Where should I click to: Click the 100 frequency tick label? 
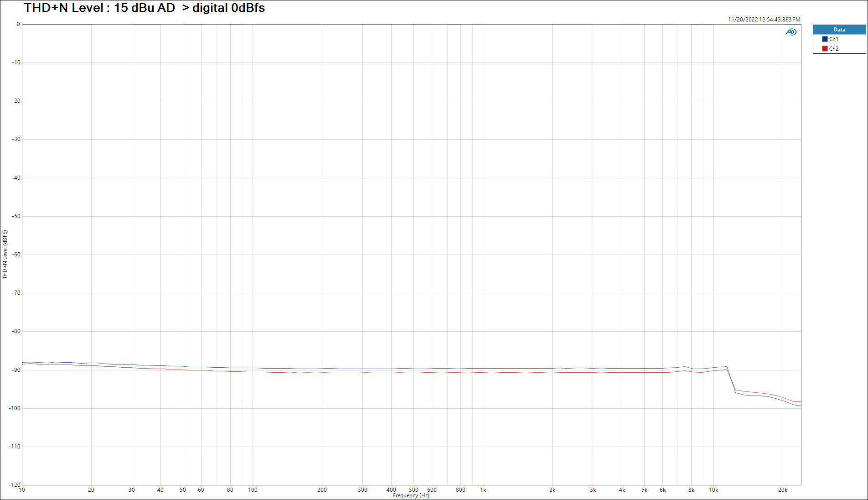tap(253, 490)
